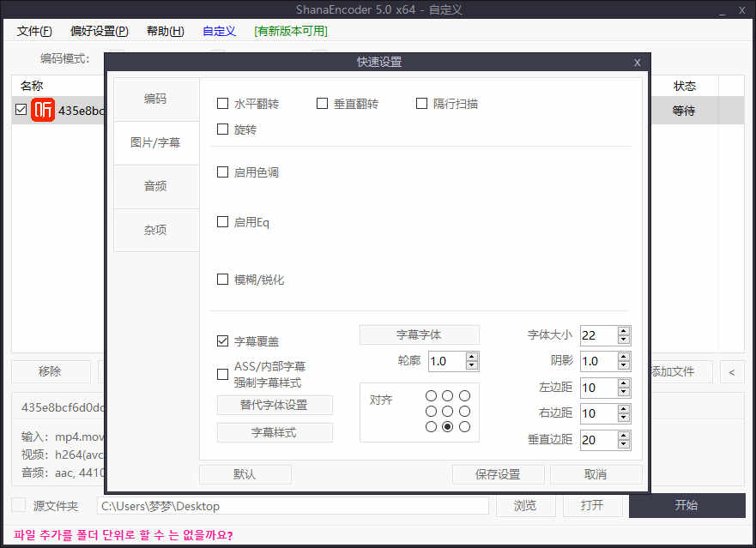The image size is (756, 548).
Task: Toggle the file row checkbox for 435e8bc
Action: [21, 110]
